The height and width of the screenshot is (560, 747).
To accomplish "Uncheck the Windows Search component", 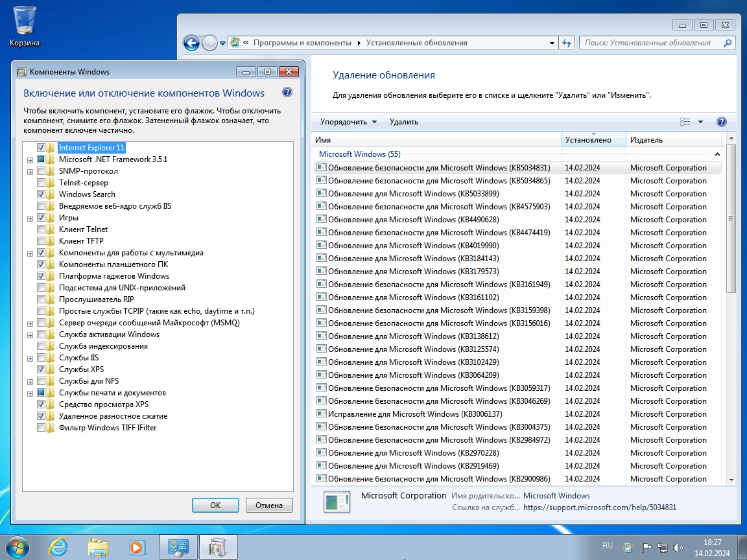I will (x=41, y=194).
